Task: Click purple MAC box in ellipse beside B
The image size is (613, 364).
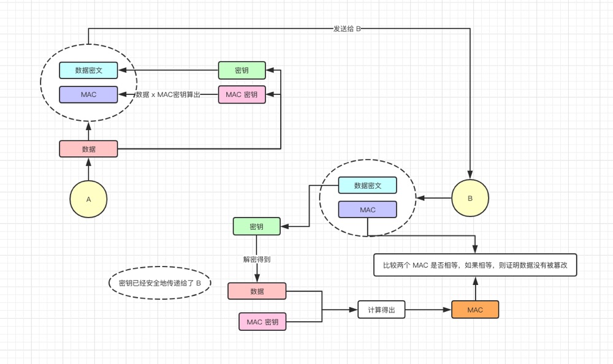Action: [367, 210]
